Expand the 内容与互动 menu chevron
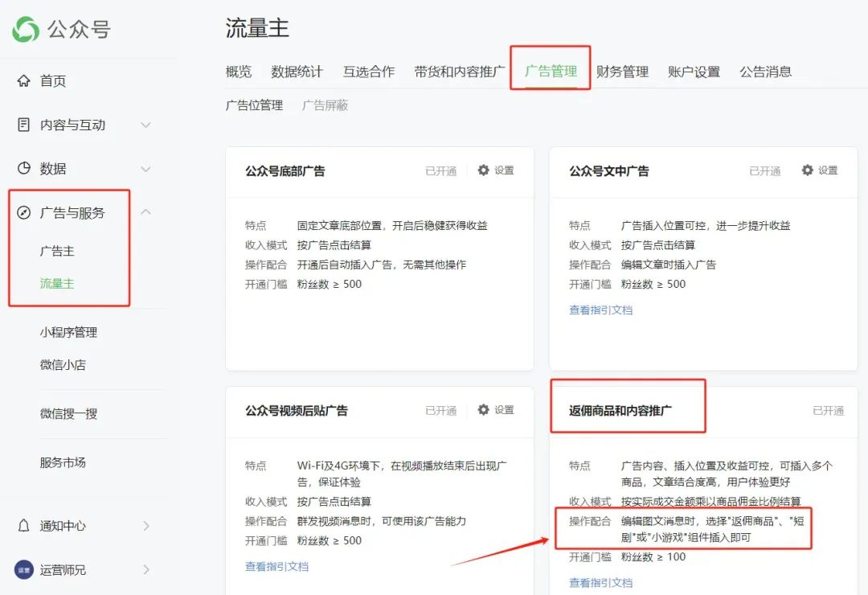The image size is (868, 595). (x=145, y=125)
